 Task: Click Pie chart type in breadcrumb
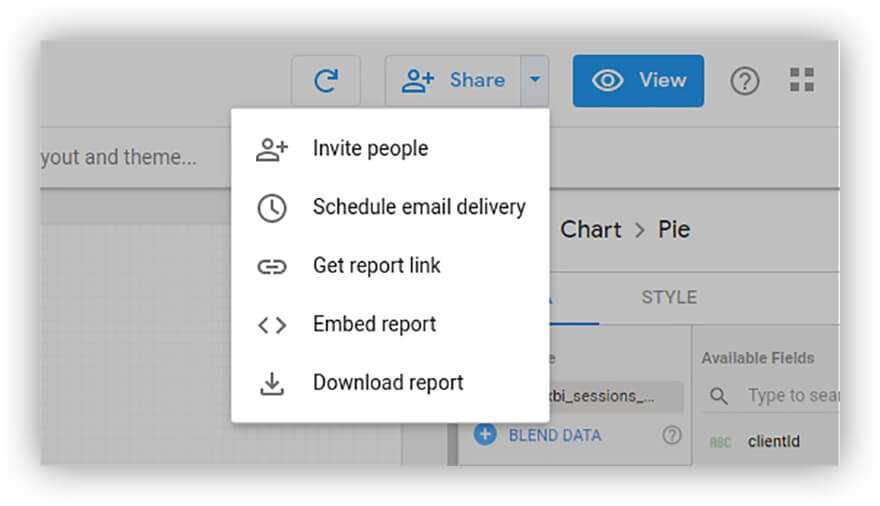click(674, 230)
